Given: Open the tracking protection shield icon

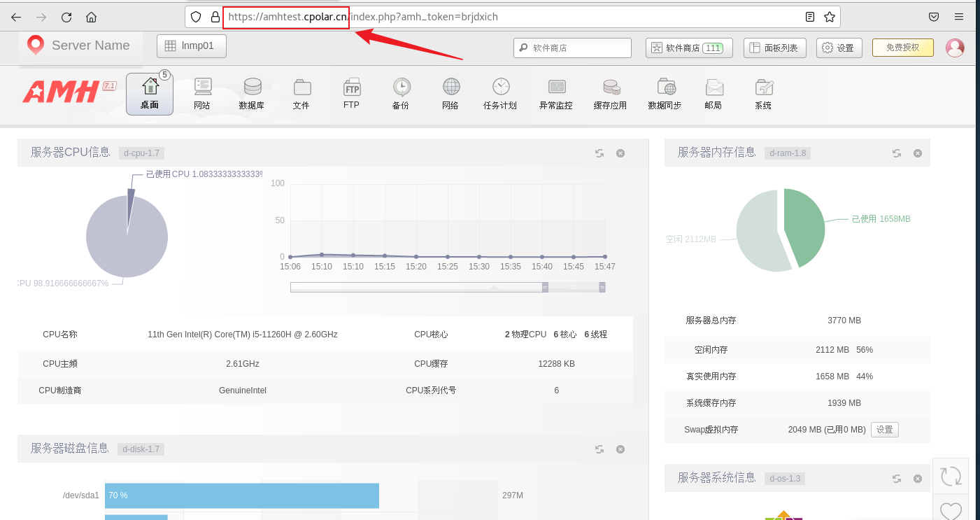Looking at the screenshot, I should [197, 17].
